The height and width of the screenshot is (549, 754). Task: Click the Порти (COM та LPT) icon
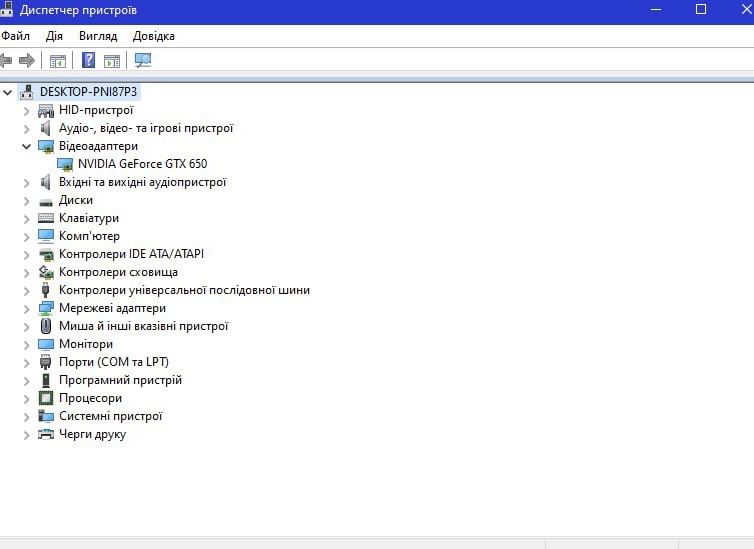pyautogui.click(x=46, y=362)
